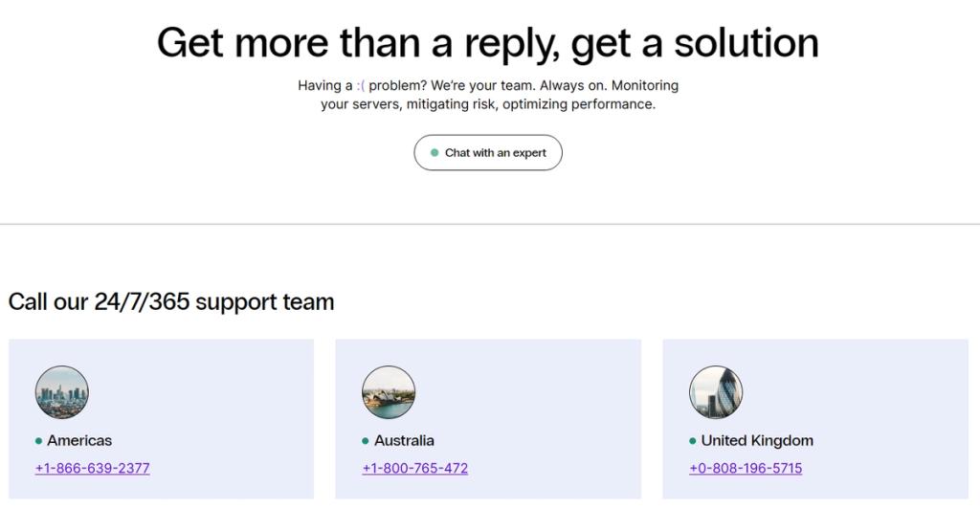Click the 'Get more than a reply' headline

point(487,43)
